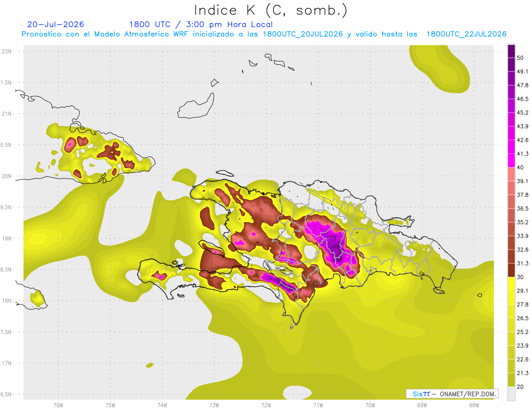Click the '69W' longitude label
532x411 pixels.
click(422, 405)
